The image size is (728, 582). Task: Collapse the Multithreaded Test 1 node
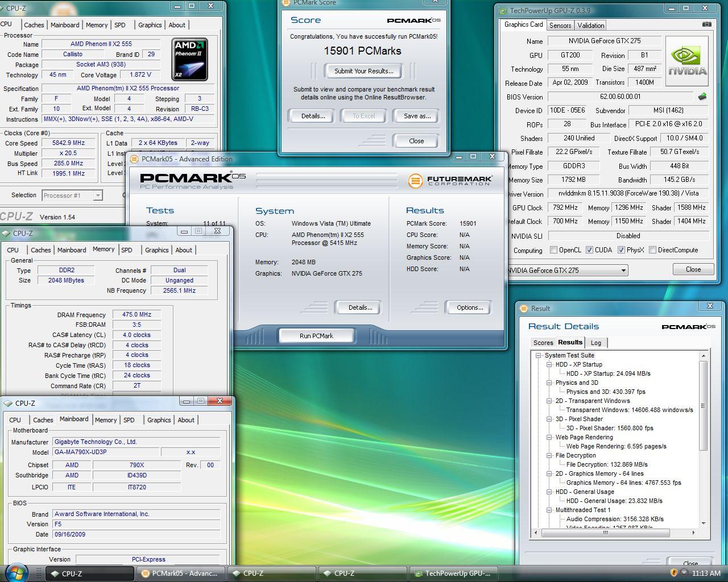click(x=549, y=510)
